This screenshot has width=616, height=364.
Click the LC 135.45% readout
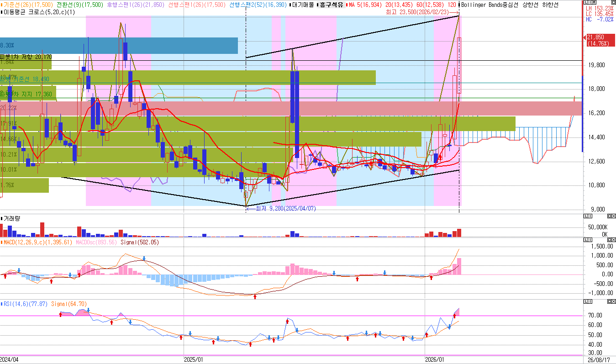point(599,14)
